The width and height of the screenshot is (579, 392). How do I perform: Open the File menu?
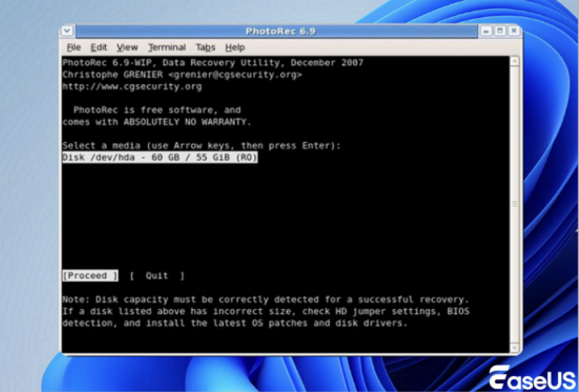click(x=74, y=47)
